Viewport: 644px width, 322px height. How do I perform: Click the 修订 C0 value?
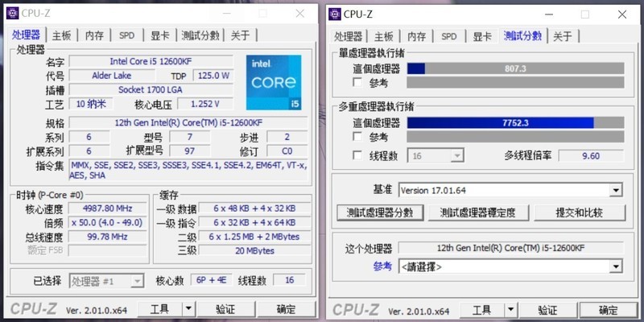coord(287,151)
